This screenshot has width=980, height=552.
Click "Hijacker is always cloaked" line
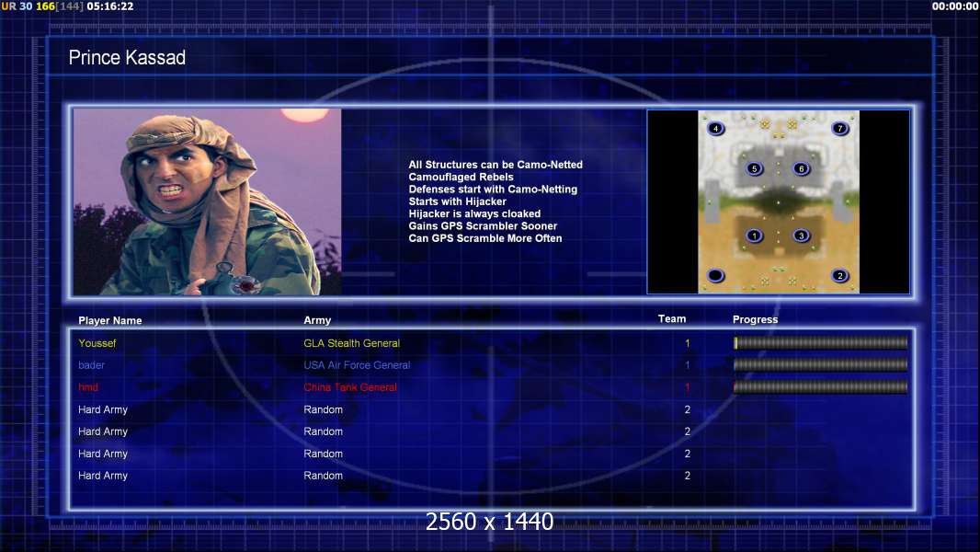(x=474, y=213)
